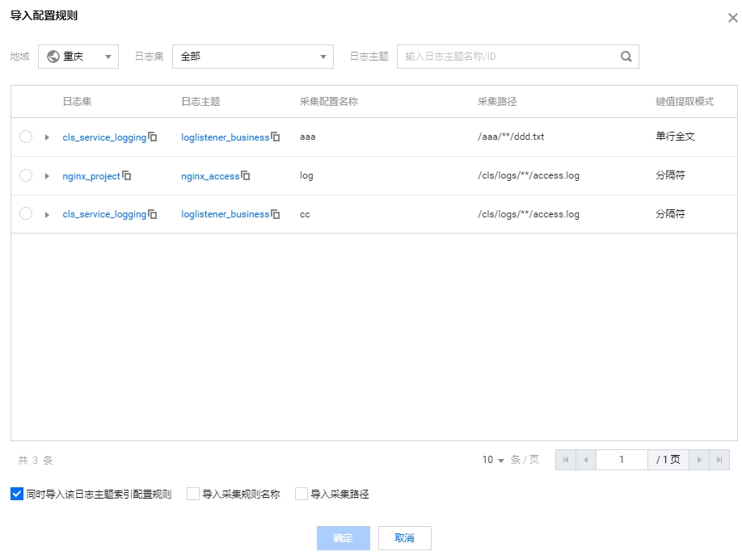Viewport: 742px width, 560px height.
Task: Open the 日志集 dropdown showing 全部
Action: point(252,57)
